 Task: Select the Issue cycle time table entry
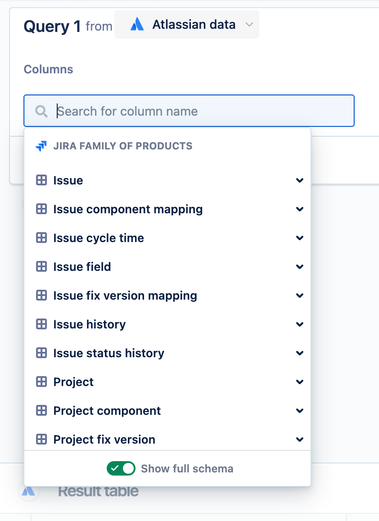[167, 238]
